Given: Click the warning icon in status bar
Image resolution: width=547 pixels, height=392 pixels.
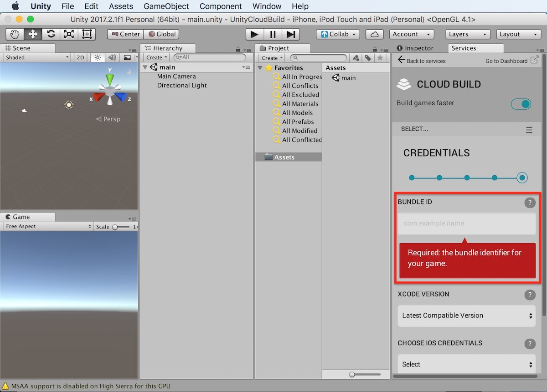Looking at the screenshot, I should (x=5, y=386).
